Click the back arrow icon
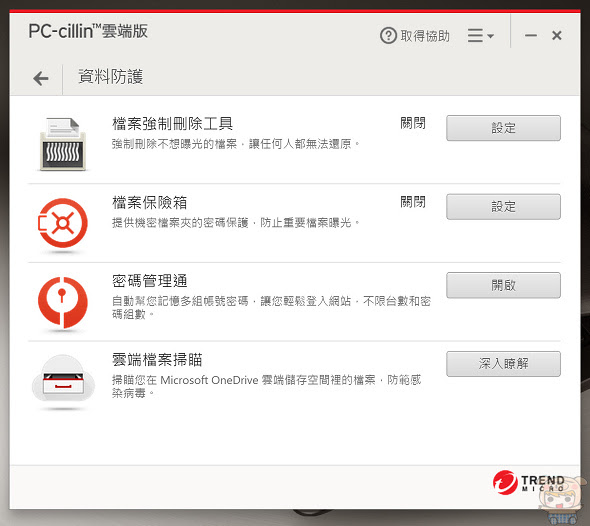 41,79
